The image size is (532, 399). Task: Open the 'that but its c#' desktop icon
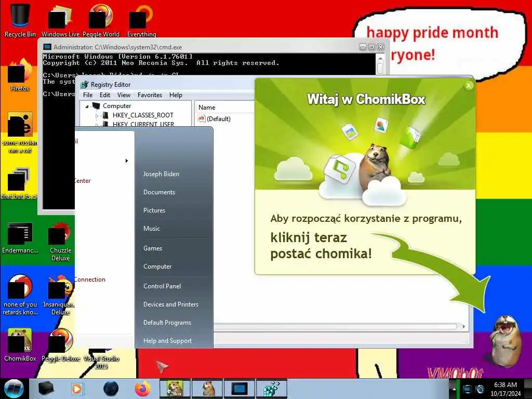[x=19, y=183]
